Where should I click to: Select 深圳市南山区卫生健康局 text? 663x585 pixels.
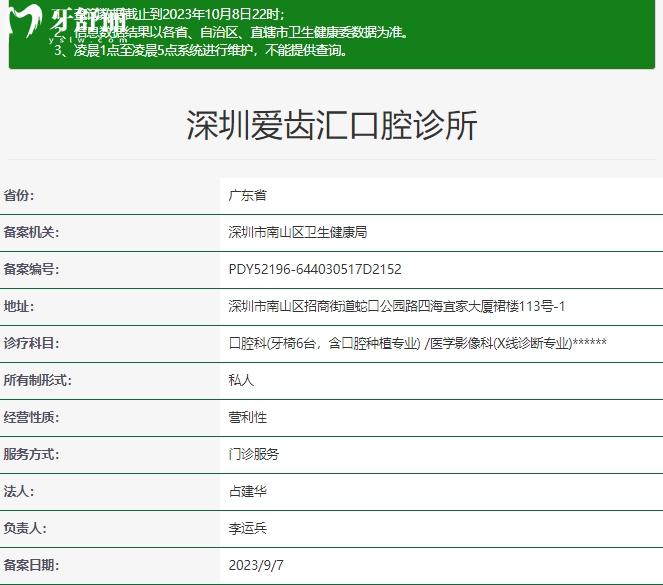click(x=298, y=232)
